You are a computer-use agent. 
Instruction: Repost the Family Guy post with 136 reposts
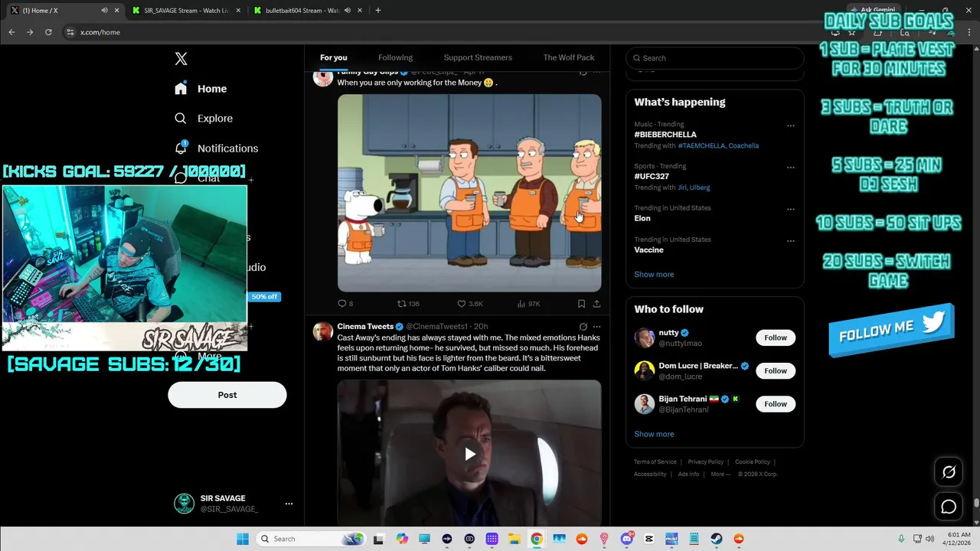pyautogui.click(x=408, y=304)
